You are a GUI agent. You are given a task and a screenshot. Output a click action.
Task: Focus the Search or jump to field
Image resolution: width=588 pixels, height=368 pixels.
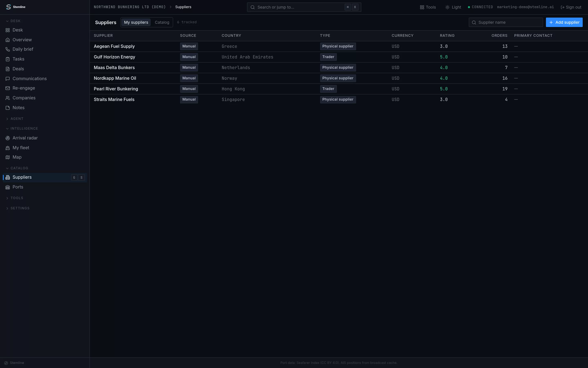(304, 7)
